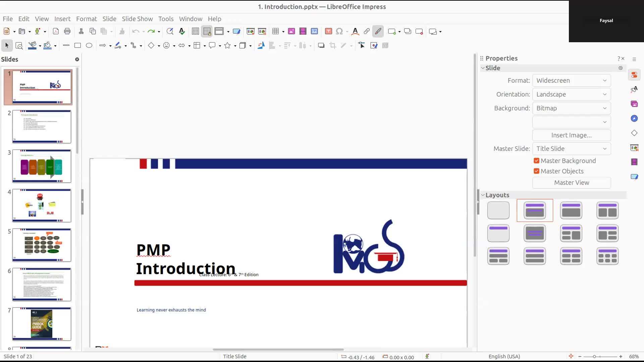Select the Ellipse drawing tool
644x362 pixels.
pyautogui.click(x=89, y=45)
